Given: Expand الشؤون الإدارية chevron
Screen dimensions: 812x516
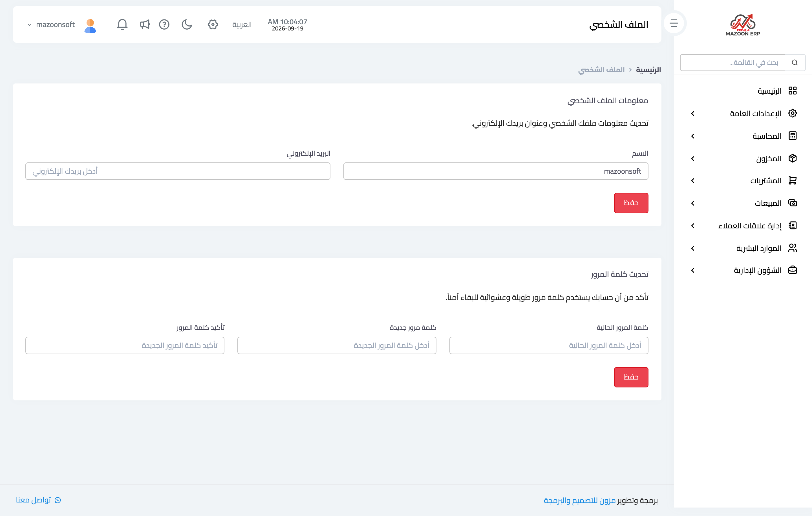Looking at the screenshot, I should (x=693, y=270).
